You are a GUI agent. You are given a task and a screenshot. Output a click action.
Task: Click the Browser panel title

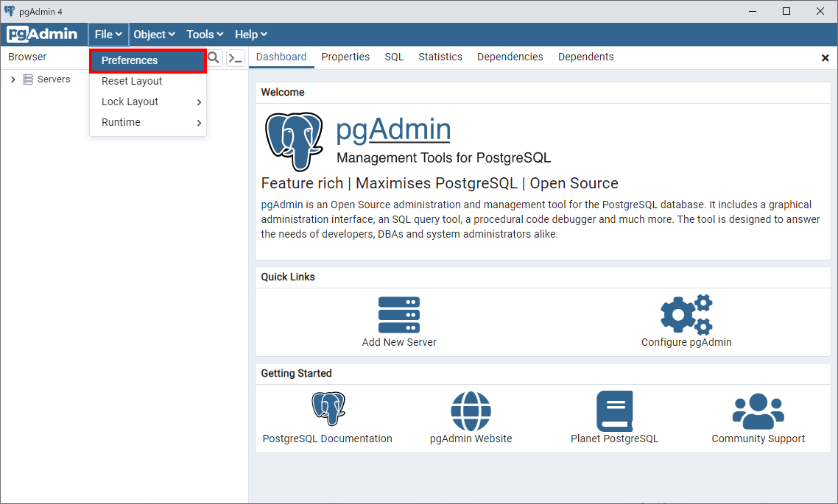click(27, 57)
